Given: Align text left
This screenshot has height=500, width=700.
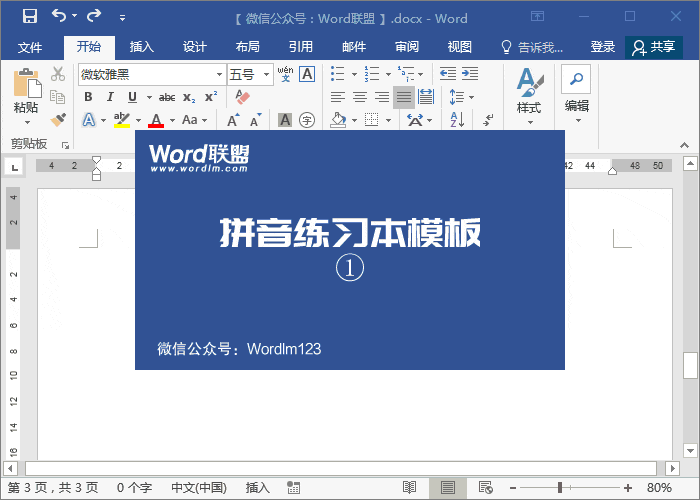Looking at the screenshot, I should click(338, 97).
